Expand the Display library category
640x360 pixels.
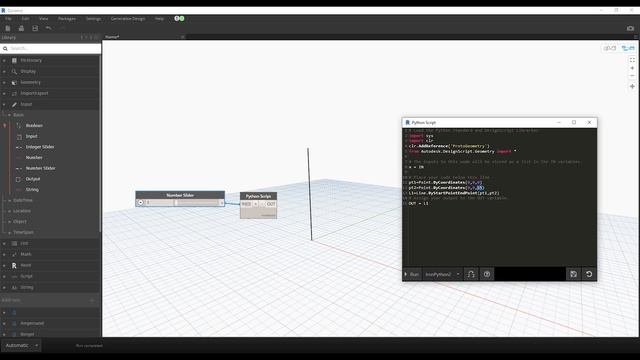[x=4, y=71]
